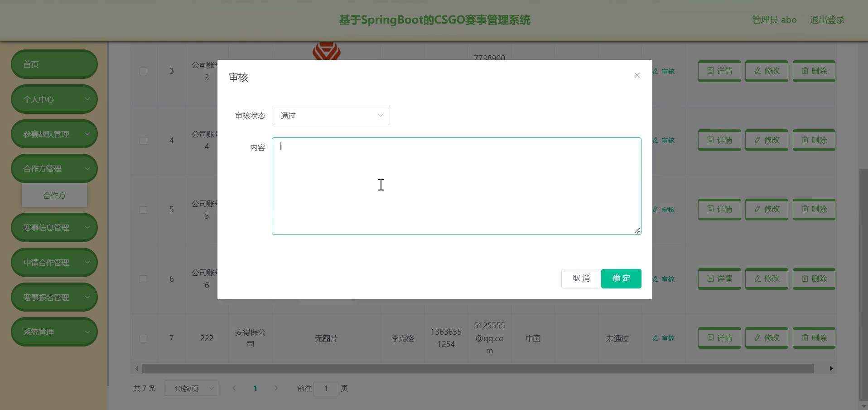Click 修改 for row 4
The width and height of the screenshot is (868, 410).
767,141
